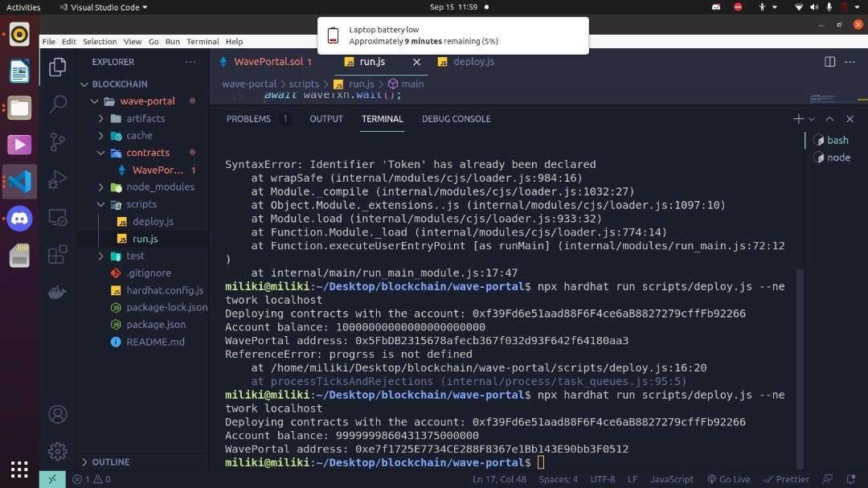Expand the OUTLINE section
868x488 pixels.
105,462
